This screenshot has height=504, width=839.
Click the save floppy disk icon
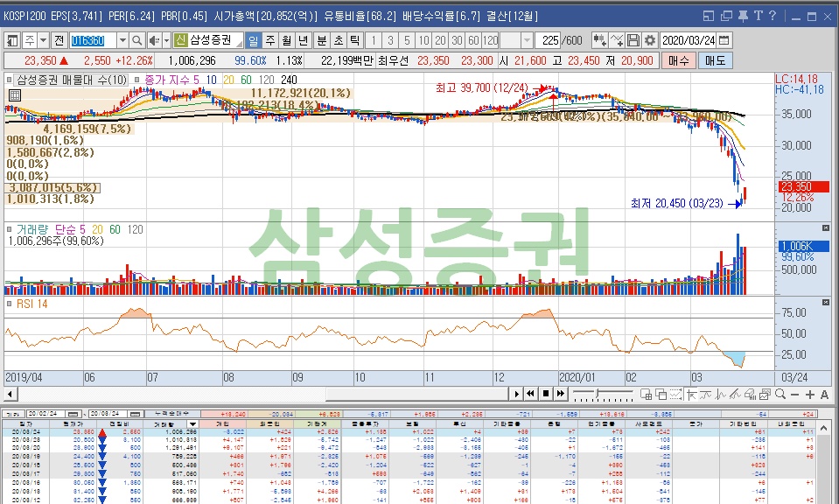point(633,40)
